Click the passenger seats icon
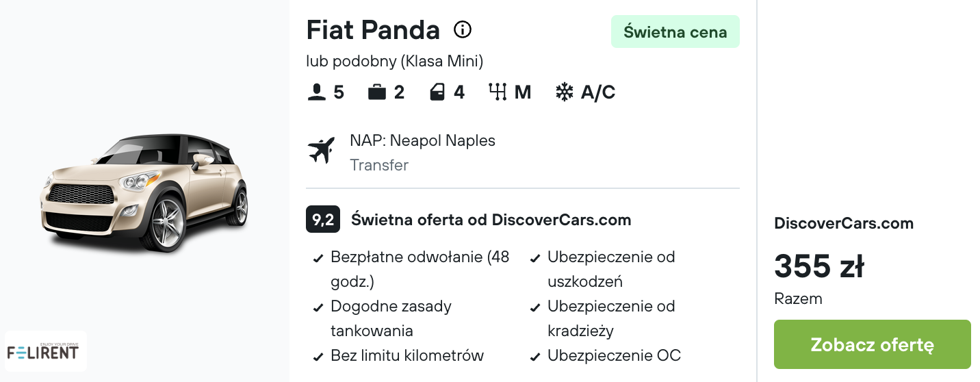980x382 pixels. coord(316,92)
